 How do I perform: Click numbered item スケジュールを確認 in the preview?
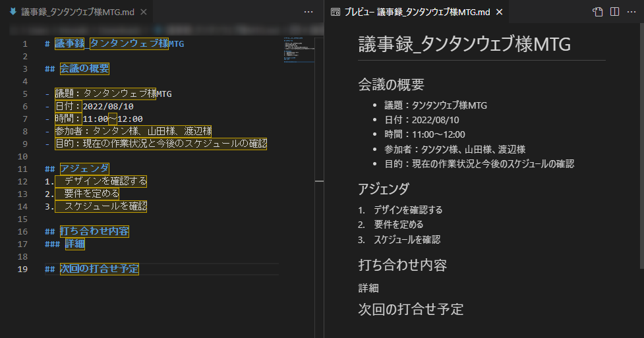[407, 239]
